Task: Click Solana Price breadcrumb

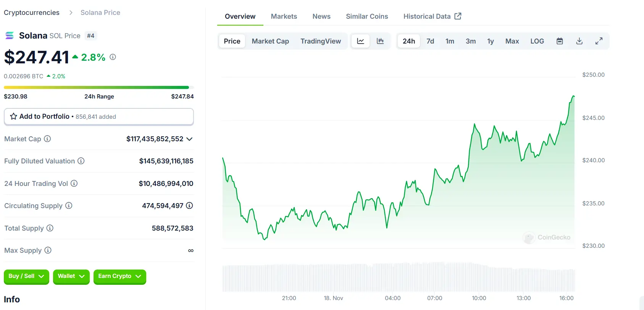Action: pos(100,13)
